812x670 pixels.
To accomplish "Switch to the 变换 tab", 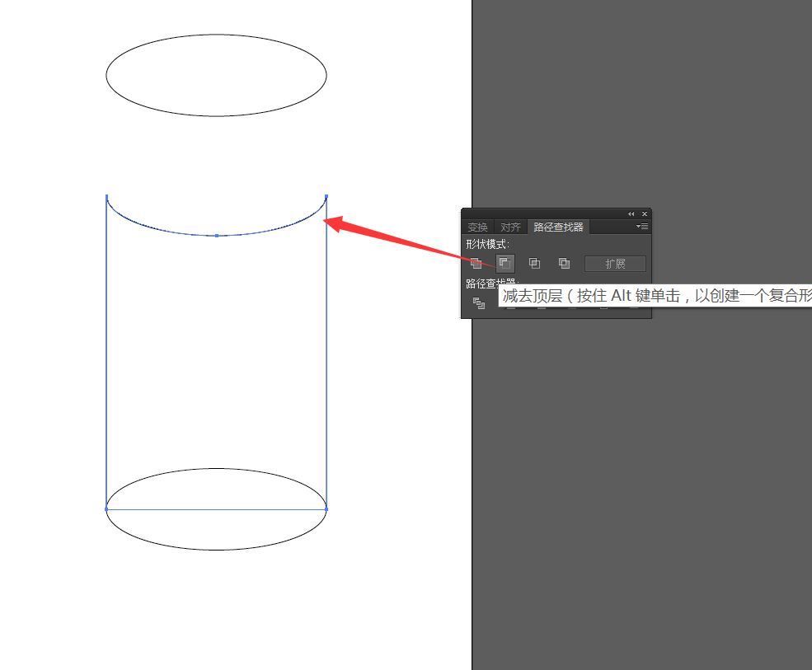I will pos(478,227).
